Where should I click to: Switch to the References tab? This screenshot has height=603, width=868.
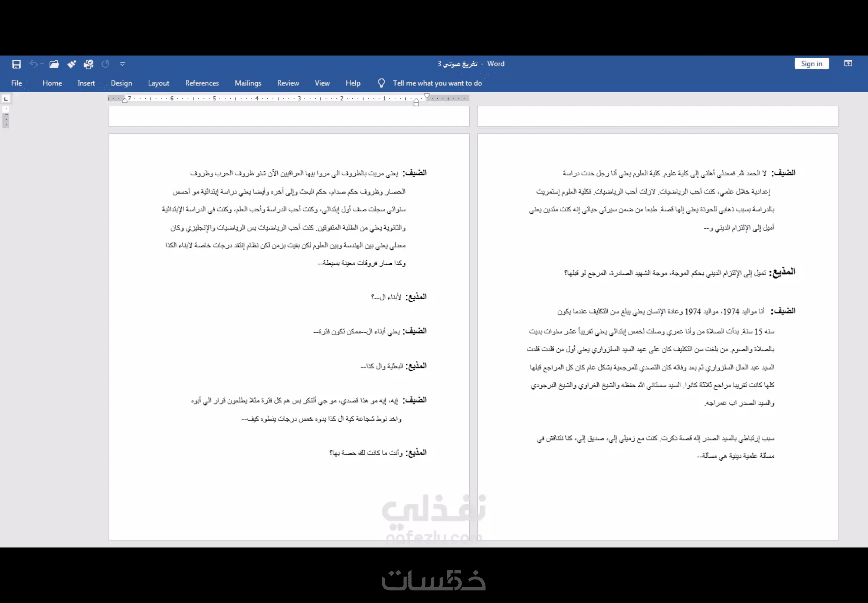pos(202,83)
